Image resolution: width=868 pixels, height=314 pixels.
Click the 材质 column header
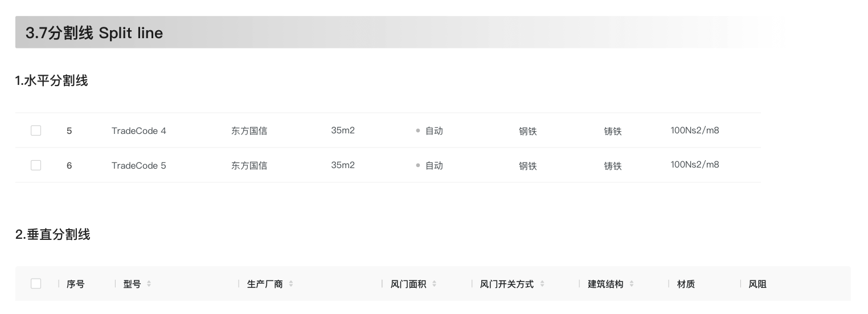click(686, 284)
